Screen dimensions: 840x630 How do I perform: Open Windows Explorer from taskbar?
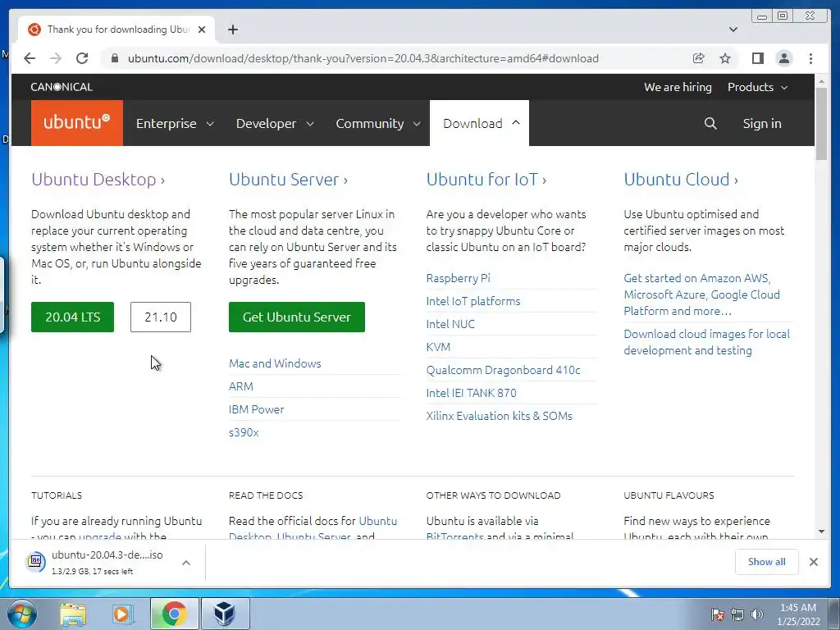pyautogui.click(x=73, y=614)
